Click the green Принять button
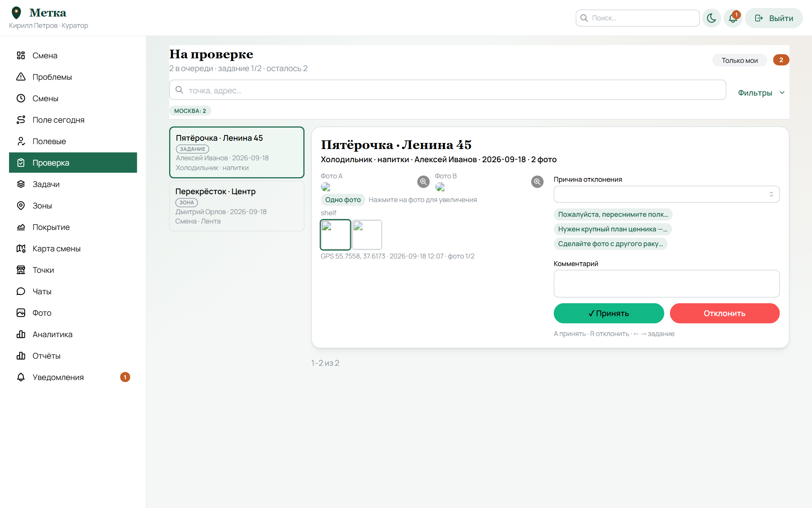The image size is (812, 508). tap(609, 313)
